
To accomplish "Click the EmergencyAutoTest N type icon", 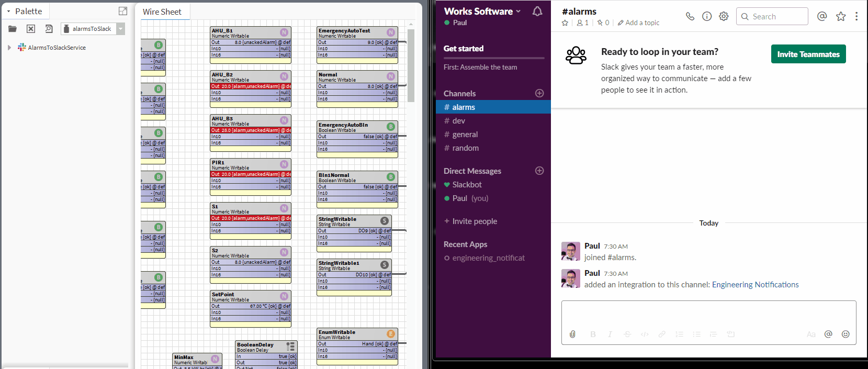I will click(391, 32).
